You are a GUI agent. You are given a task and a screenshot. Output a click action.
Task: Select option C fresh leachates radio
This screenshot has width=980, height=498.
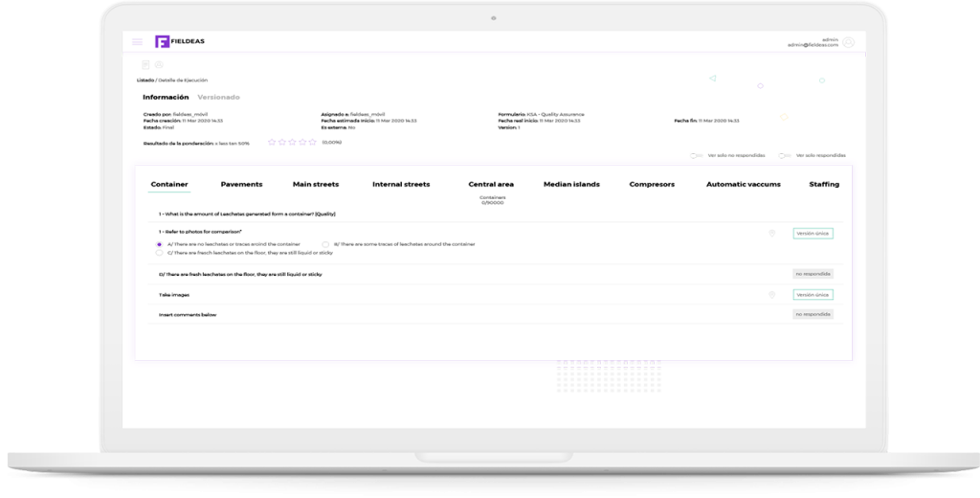(x=159, y=253)
